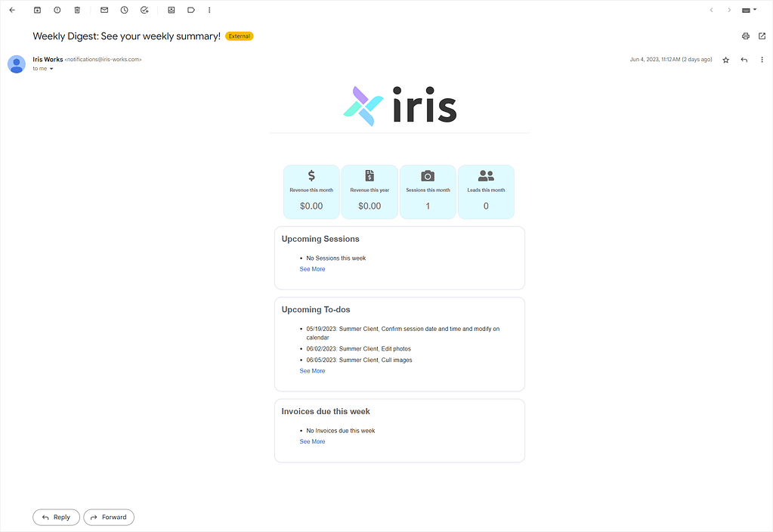Viewport: 773px width, 532px height.
Task: Go to the older email arrow
Action: coord(729,10)
